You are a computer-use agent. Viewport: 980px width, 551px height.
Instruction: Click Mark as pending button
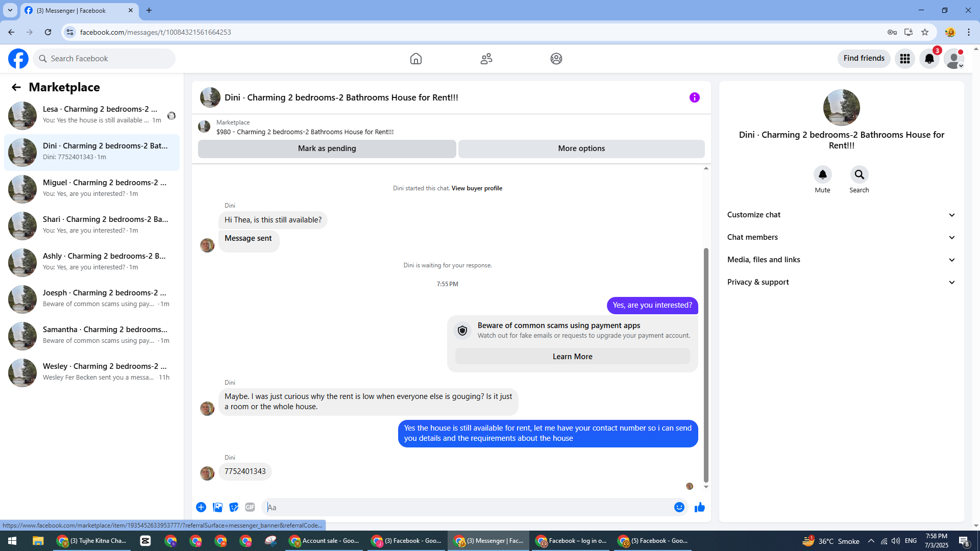(x=327, y=148)
